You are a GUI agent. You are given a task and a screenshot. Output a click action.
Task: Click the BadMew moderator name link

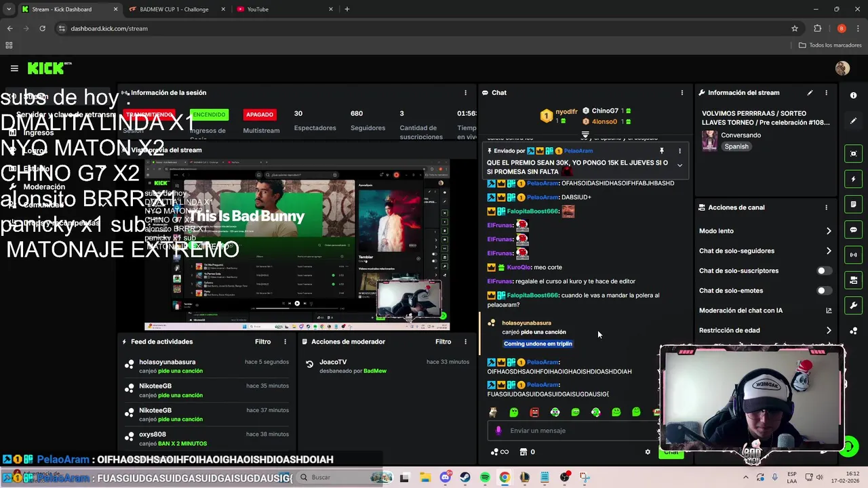point(375,371)
